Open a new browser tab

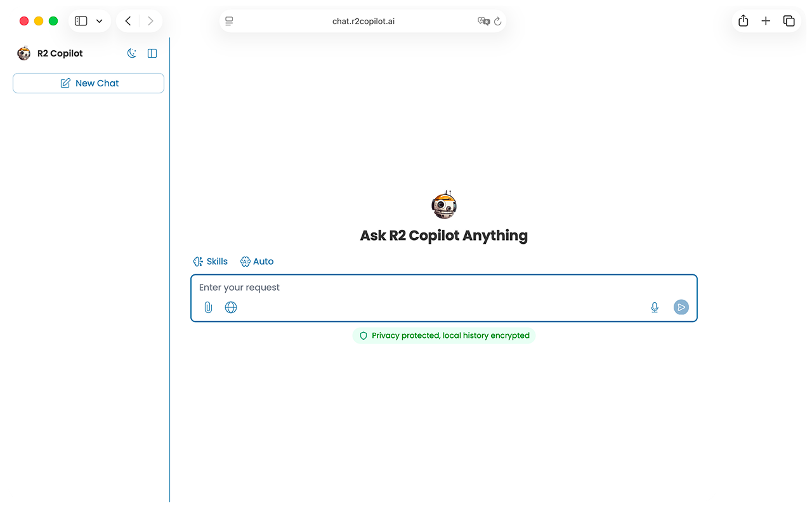(766, 21)
